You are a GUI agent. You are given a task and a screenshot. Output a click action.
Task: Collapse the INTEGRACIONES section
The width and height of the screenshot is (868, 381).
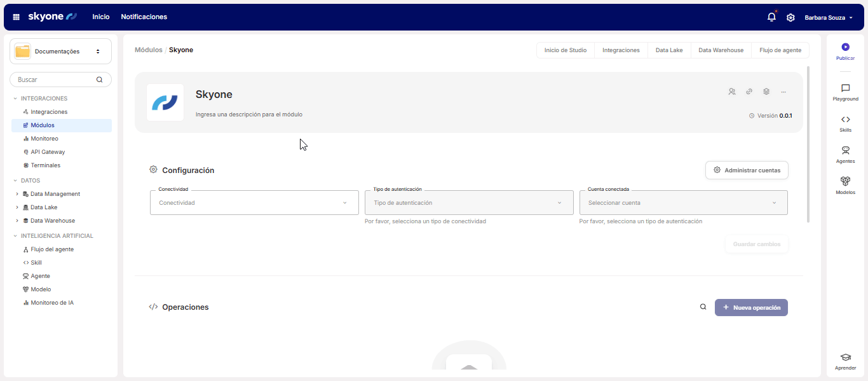pyautogui.click(x=15, y=99)
